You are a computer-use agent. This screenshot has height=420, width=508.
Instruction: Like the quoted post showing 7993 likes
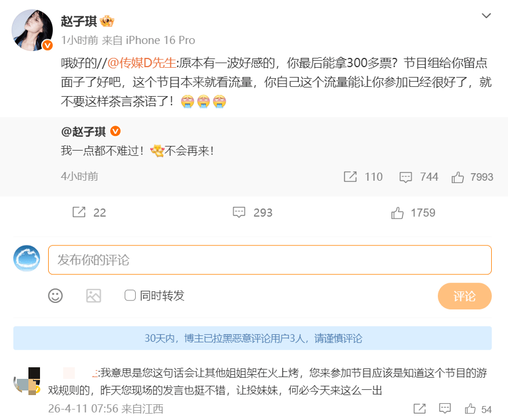pyautogui.click(x=458, y=177)
